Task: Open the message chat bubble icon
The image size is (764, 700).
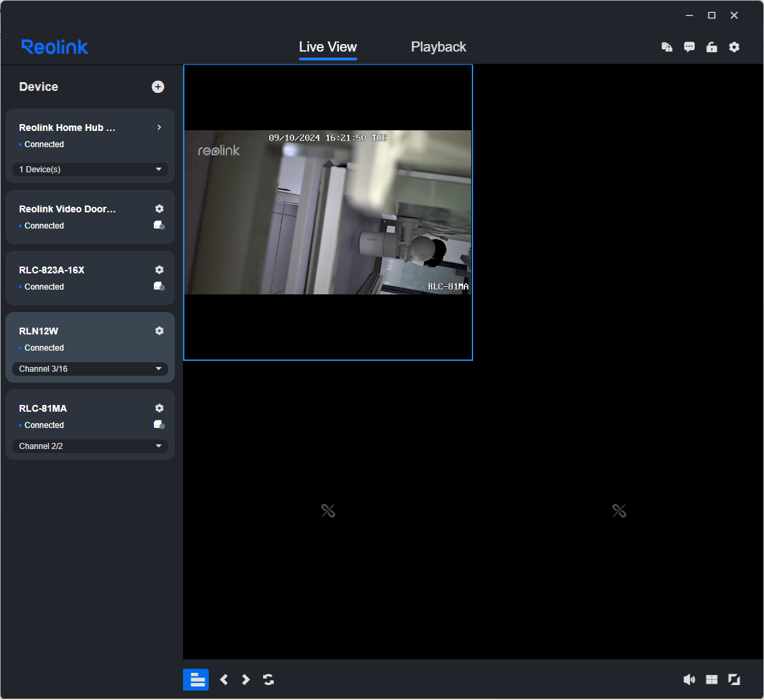Action: click(689, 47)
